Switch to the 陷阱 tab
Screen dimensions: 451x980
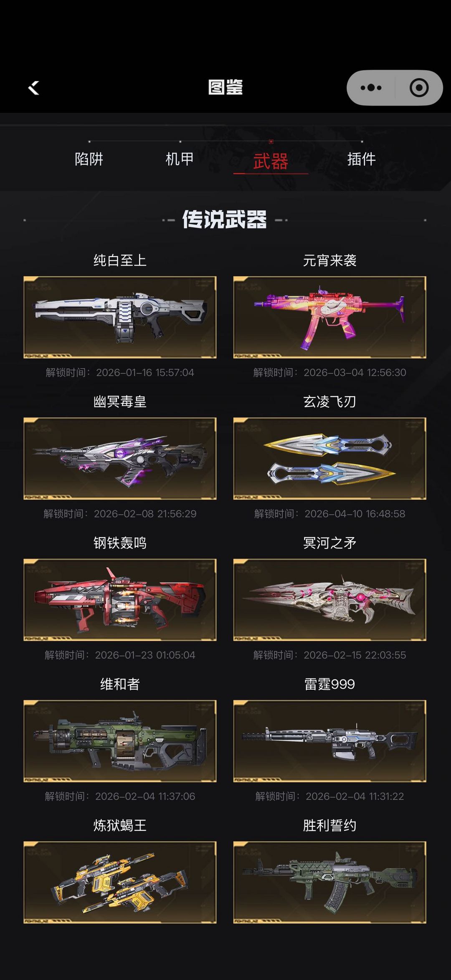pos(89,159)
